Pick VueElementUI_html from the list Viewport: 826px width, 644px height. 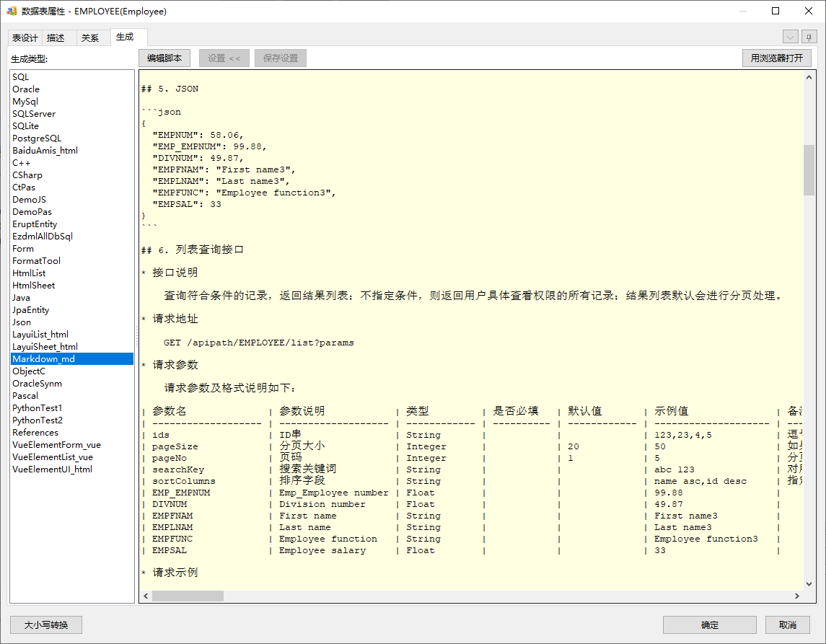(x=52, y=469)
